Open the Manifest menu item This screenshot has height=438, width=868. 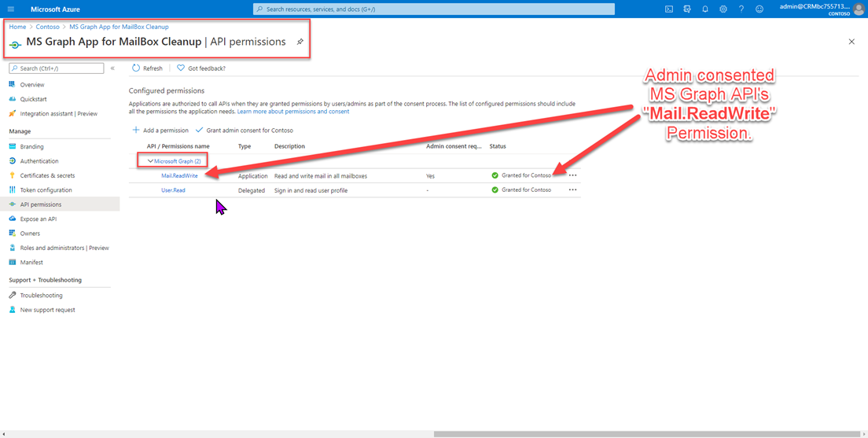click(x=31, y=263)
